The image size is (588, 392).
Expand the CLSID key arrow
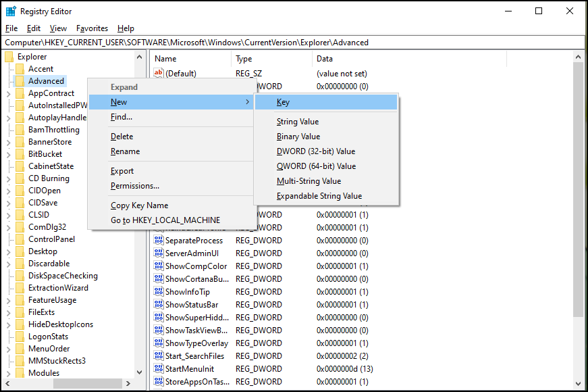[x=8, y=215]
